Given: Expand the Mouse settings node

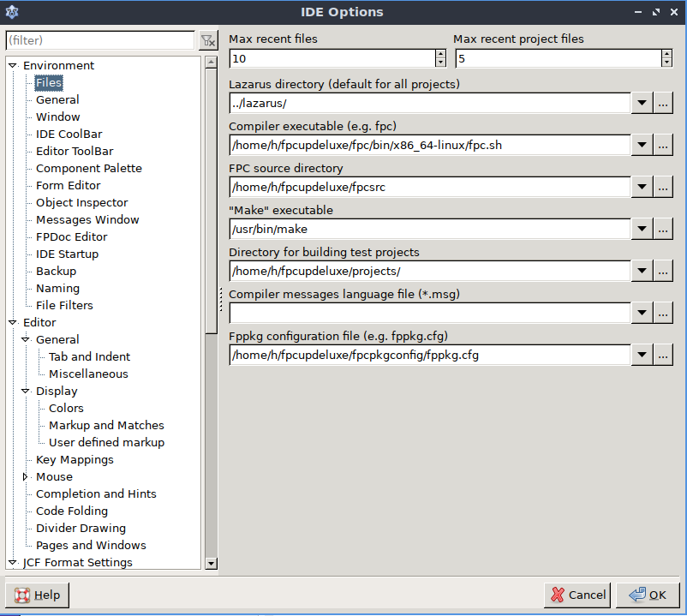Looking at the screenshot, I should point(25,476).
